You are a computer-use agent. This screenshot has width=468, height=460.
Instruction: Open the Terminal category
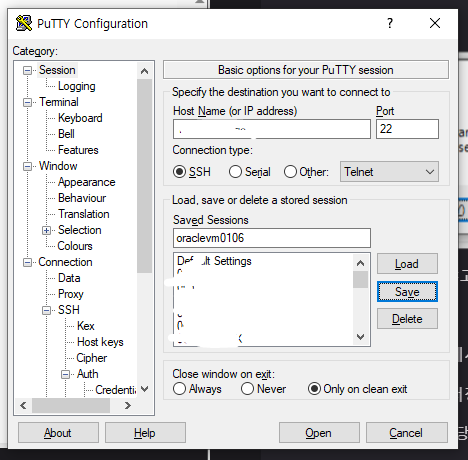59,102
